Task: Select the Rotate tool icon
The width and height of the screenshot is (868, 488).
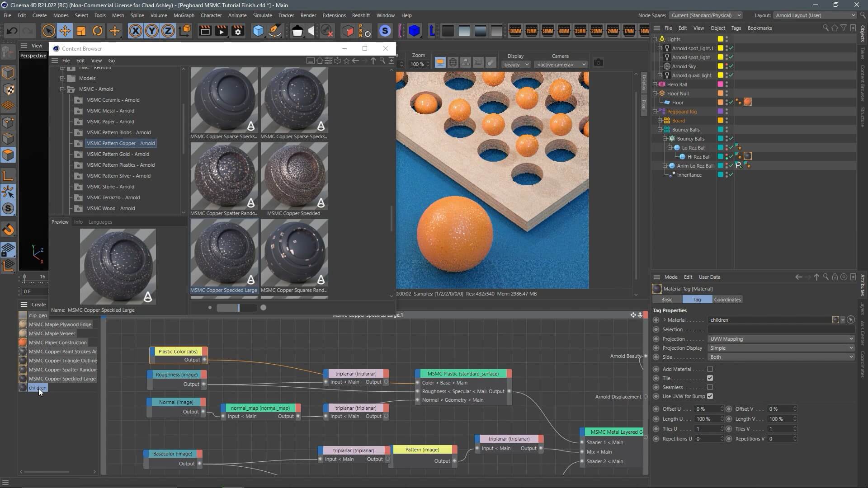Action: pyautogui.click(x=98, y=31)
